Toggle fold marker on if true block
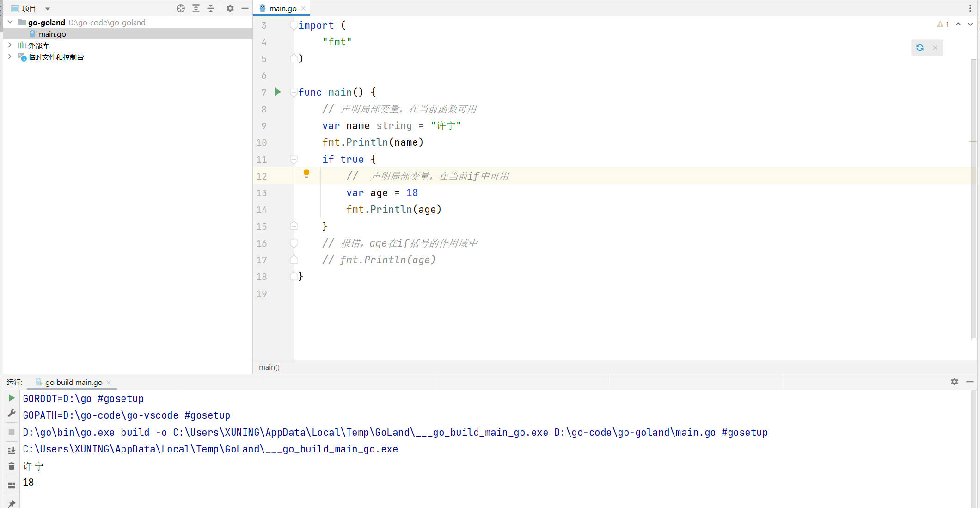Screen dimensions: 980x508 294,160
